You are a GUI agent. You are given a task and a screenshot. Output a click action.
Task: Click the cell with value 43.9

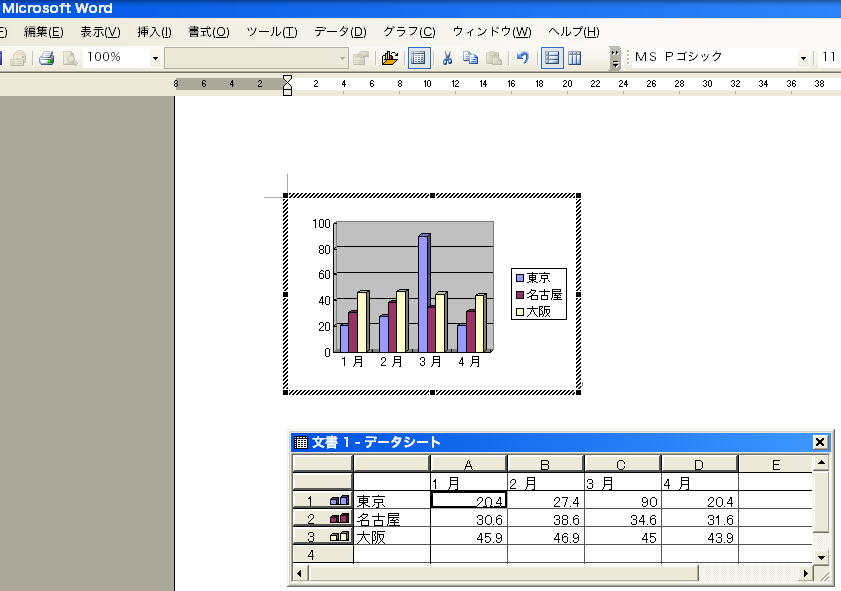point(699,536)
